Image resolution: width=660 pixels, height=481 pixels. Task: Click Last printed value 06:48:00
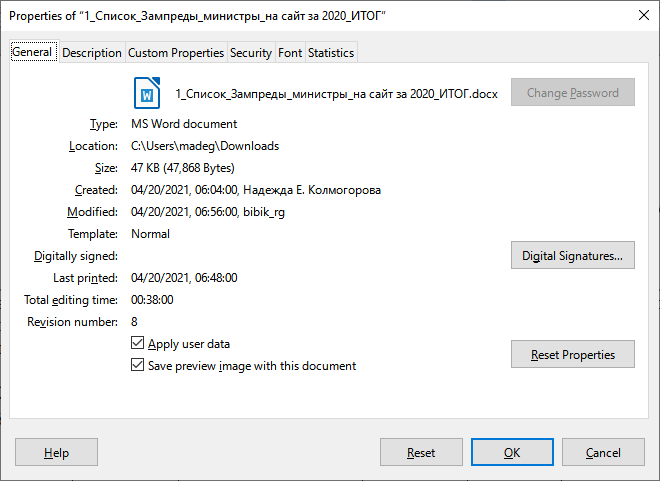tap(184, 278)
